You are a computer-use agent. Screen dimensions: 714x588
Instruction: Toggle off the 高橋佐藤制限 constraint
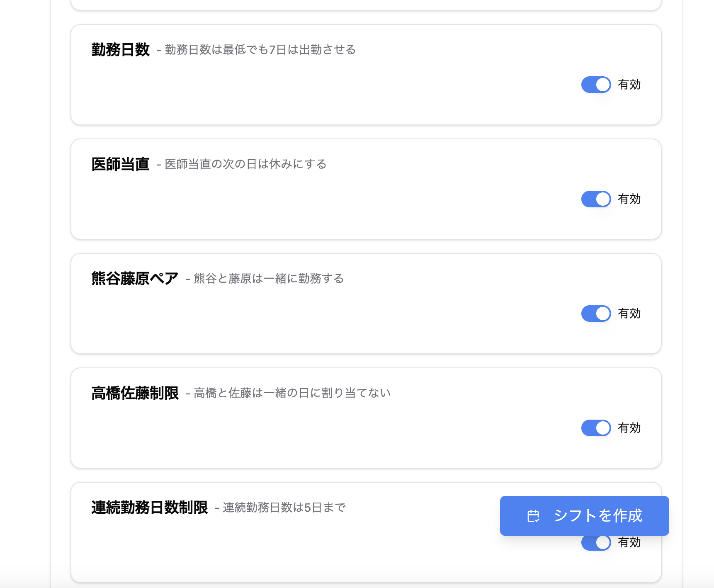[596, 428]
